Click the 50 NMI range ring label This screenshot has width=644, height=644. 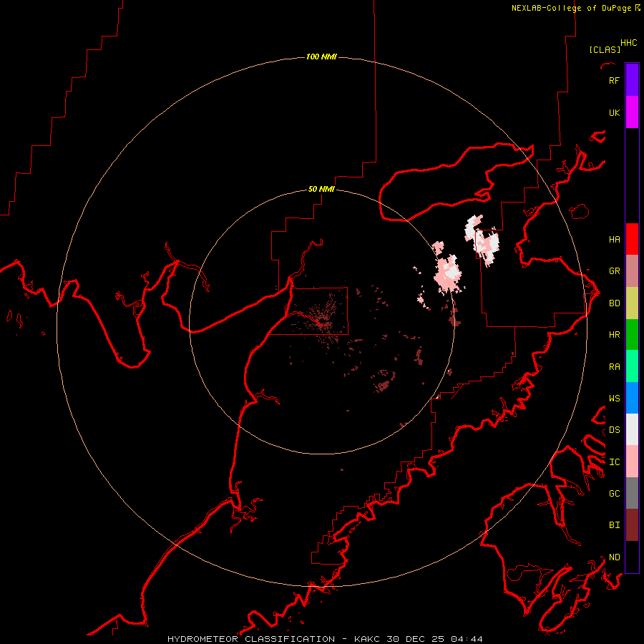(321, 189)
